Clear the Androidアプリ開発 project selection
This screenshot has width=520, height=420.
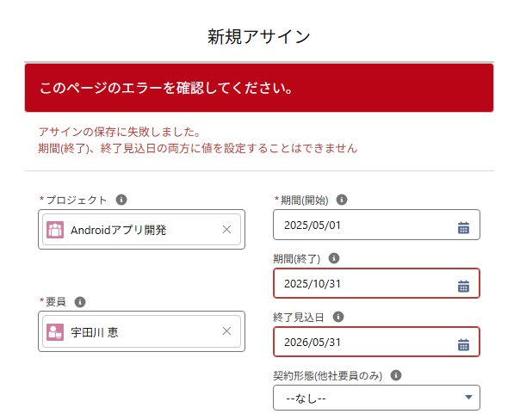click(x=226, y=230)
